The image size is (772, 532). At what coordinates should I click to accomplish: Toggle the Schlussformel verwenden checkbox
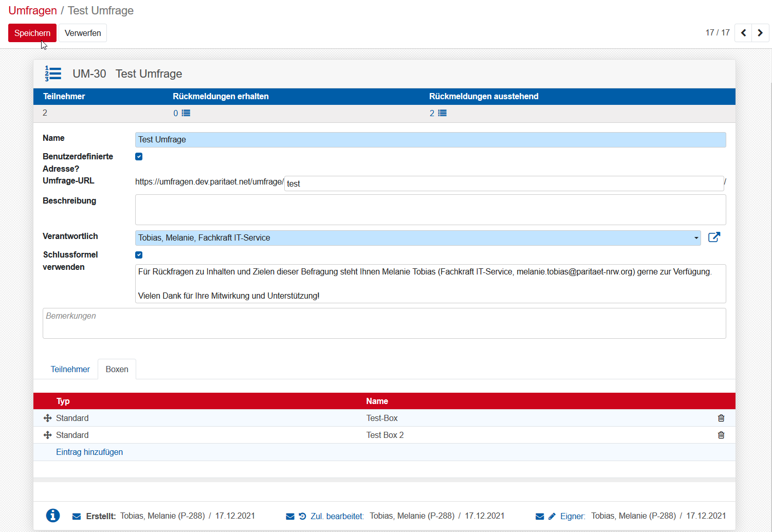[139, 255]
